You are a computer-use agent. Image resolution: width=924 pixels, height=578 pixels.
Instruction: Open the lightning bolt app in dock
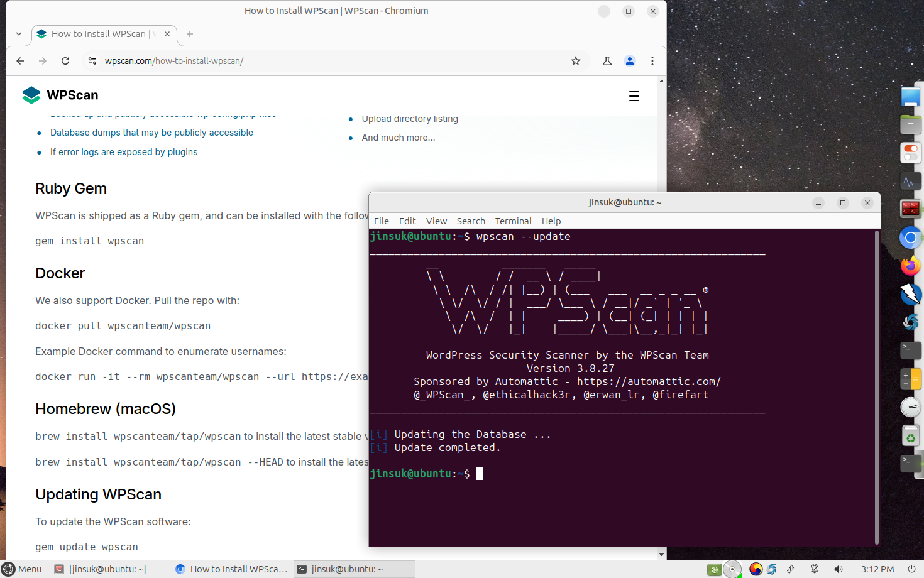[910, 293]
